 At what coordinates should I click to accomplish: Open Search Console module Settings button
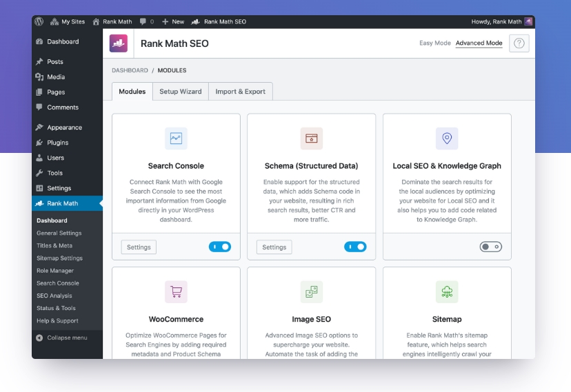pos(139,247)
